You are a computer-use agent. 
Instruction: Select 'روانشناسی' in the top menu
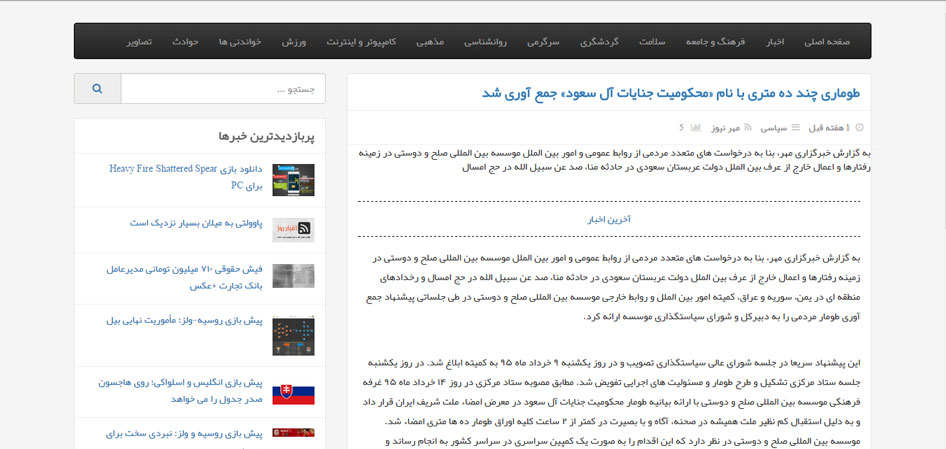485,42
